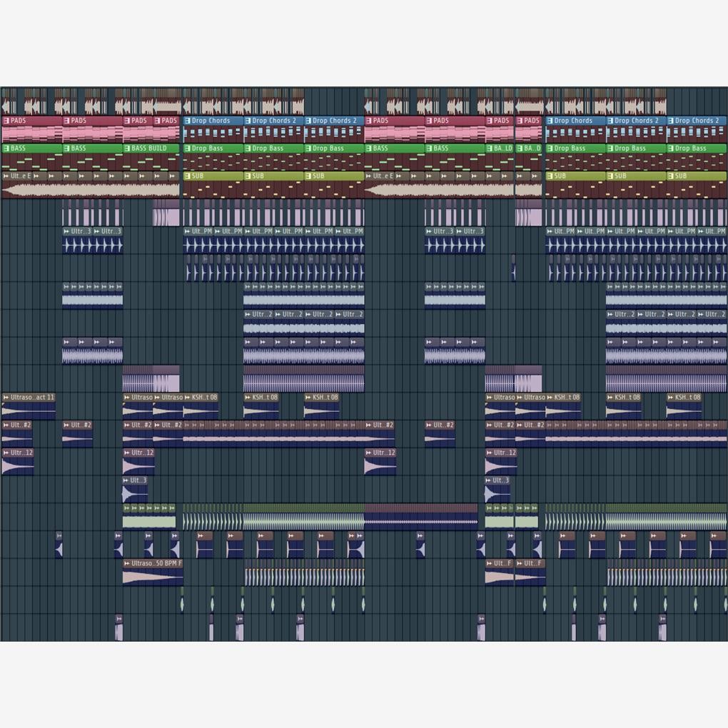Select the rightmost PADS pattern clip
The width and height of the screenshot is (728, 728).
click(528, 129)
